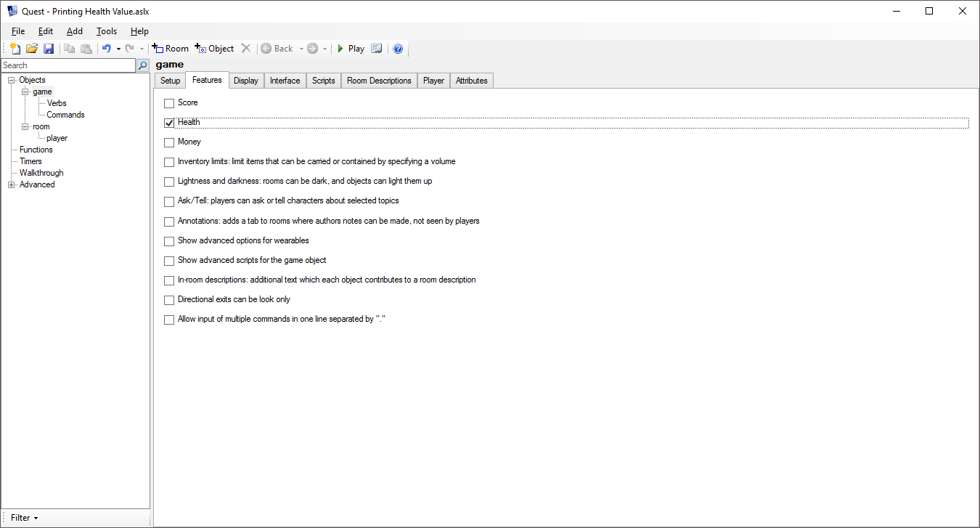Open the Attributes tab
Viewport: 980px width, 528px height.
pos(471,81)
